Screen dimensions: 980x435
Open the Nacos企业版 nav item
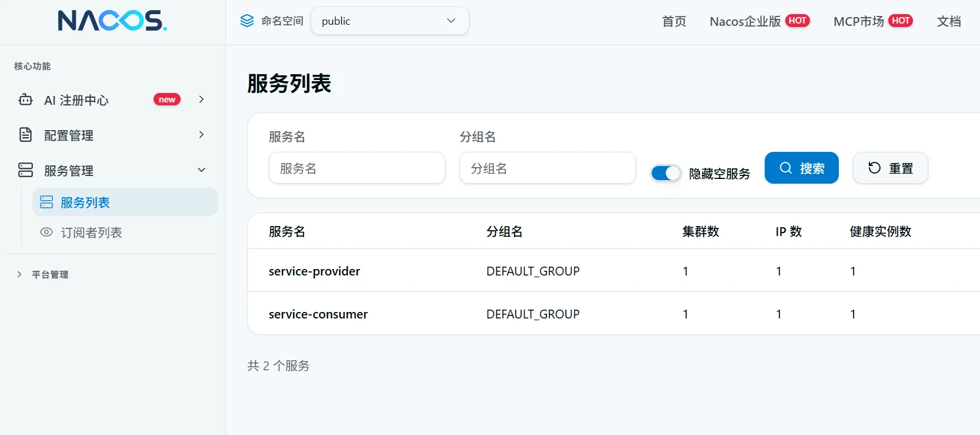click(x=745, y=21)
